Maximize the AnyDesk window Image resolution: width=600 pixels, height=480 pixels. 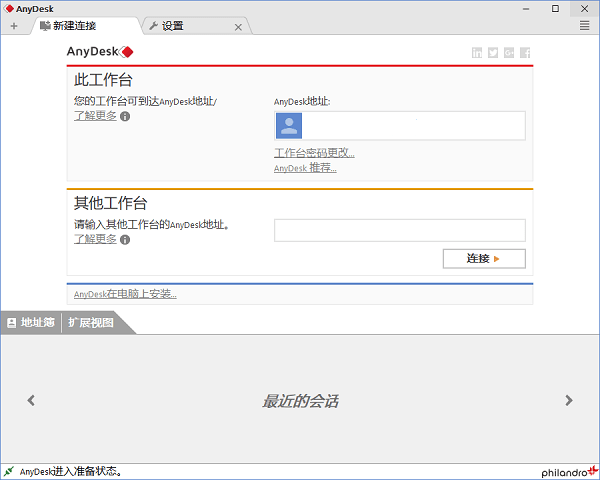[555, 9]
